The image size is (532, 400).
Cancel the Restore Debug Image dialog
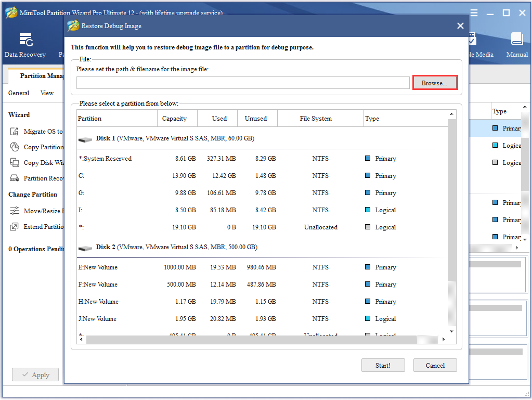tap(435, 365)
